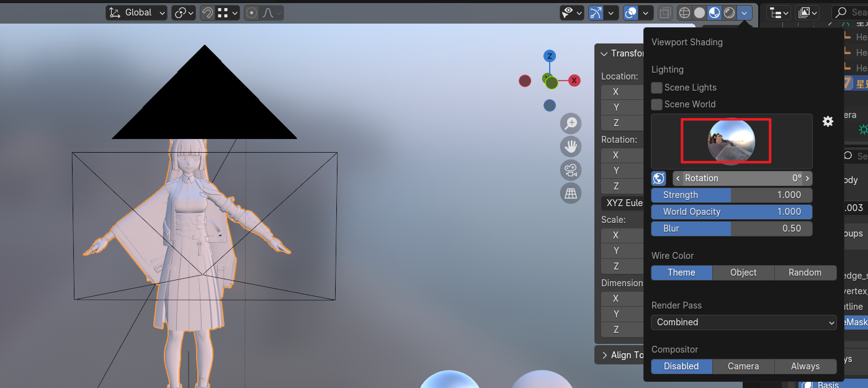Click the zoom in/out viewport icon
Image resolution: width=868 pixels, height=388 pixels.
(x=570, y=124)
